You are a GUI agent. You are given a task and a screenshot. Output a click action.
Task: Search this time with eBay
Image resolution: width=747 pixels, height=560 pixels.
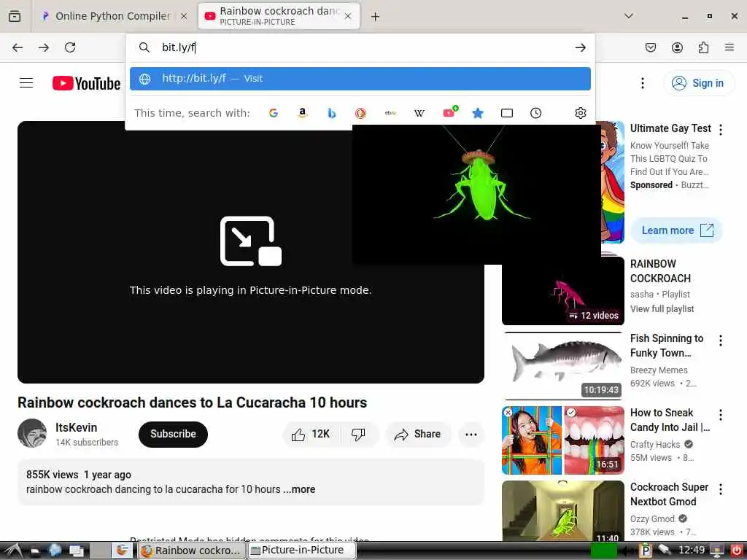point(390,113)
